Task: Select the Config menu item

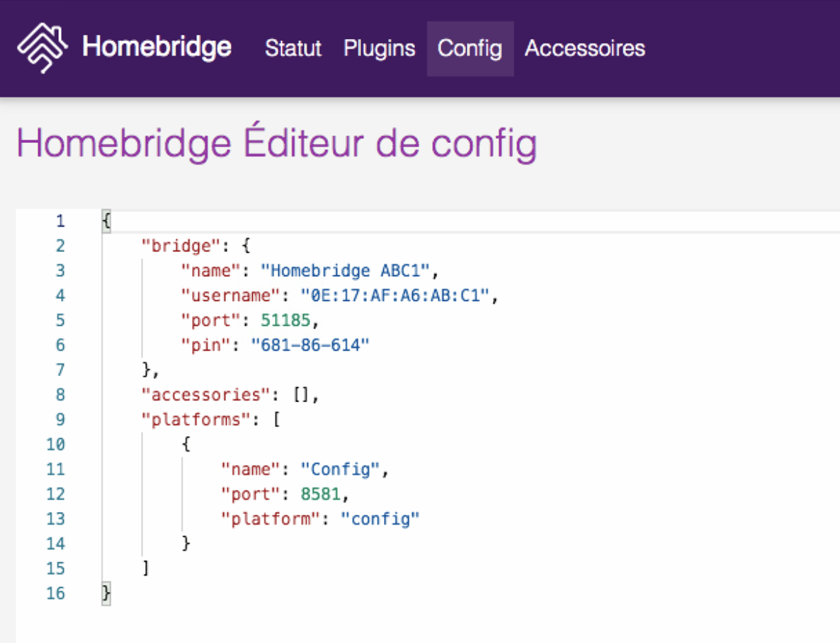Action: (470, 48)
